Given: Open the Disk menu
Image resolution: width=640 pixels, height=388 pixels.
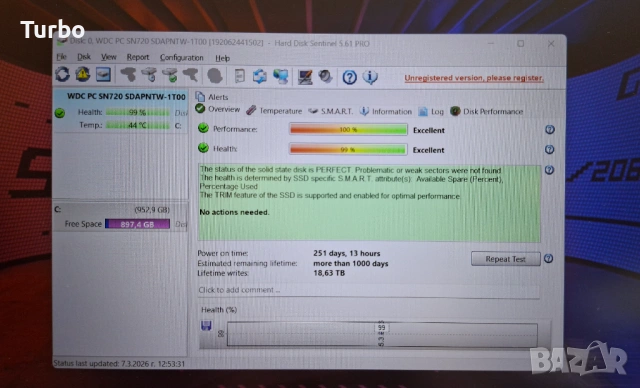Looking at the screenshot, I should point(84,57).
